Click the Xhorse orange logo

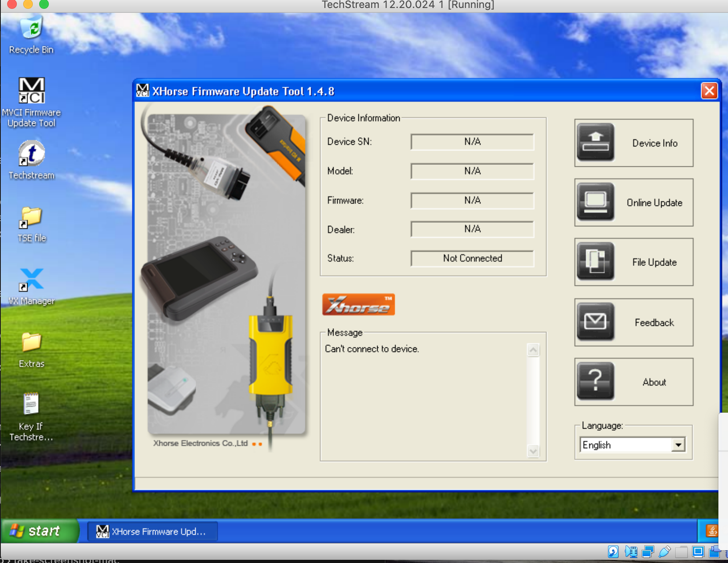click(x=358, y=305)
